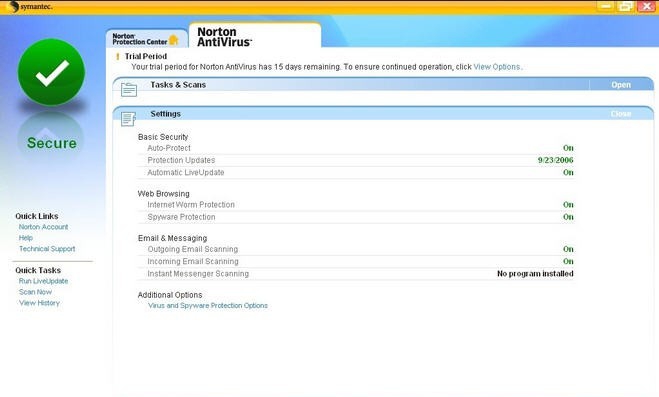Toggle Internet Worm Protection On status
The image size is (659, 397).
[568, 205]
